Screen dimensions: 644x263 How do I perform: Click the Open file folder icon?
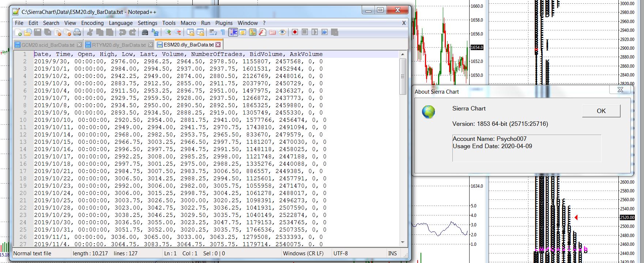click(28, 33)
